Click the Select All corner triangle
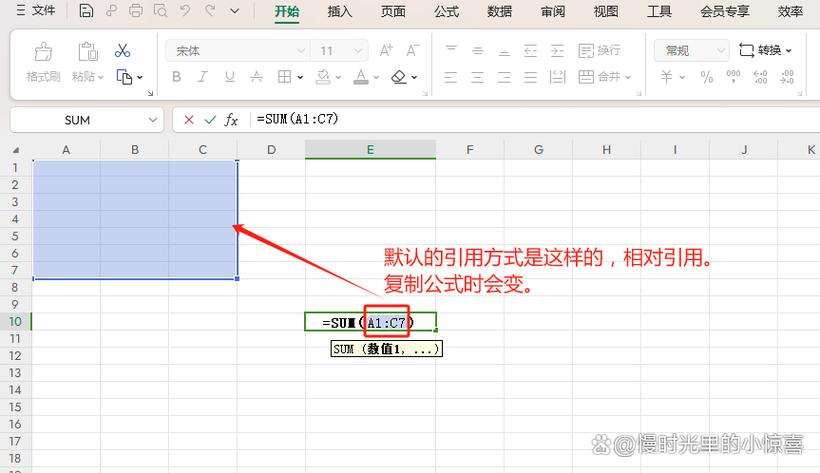820x473 pixels. click(16, 150)
